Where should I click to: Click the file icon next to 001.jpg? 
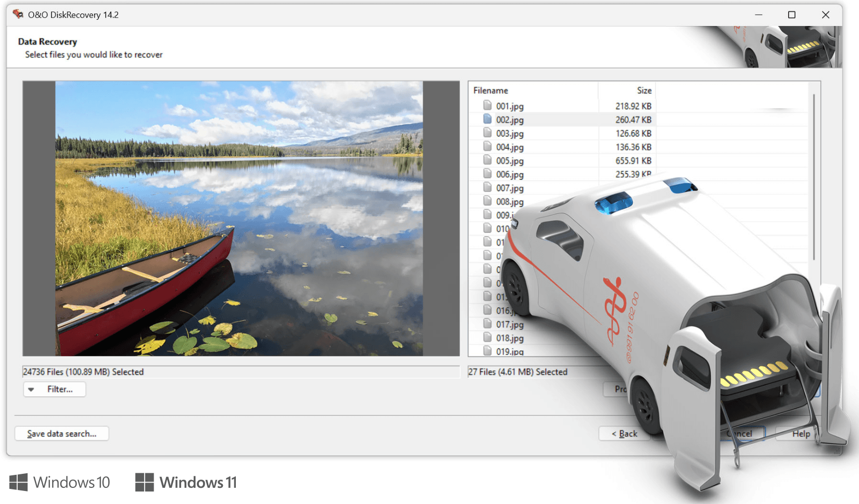click(x=487, y=105)
